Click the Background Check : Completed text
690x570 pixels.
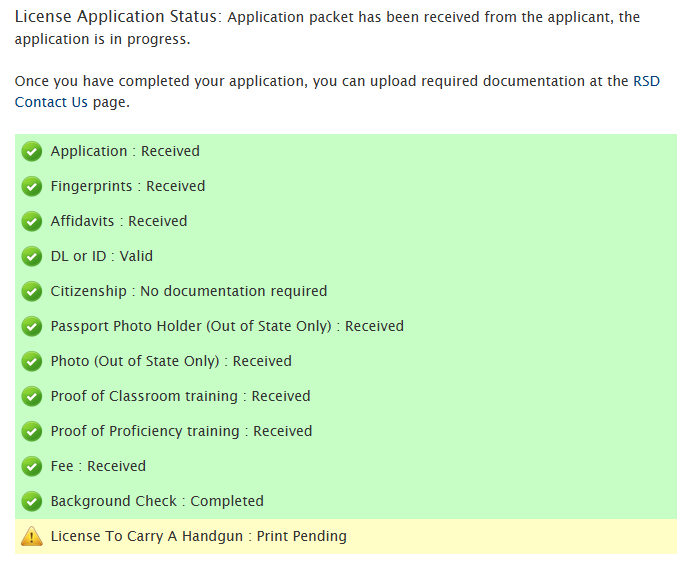[x=157, y=501]
